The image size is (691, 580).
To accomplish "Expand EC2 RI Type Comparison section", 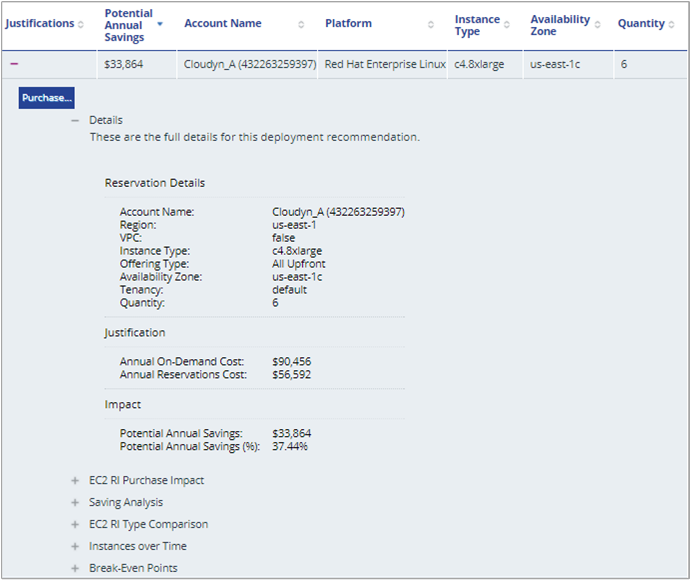I will point(75,524).
